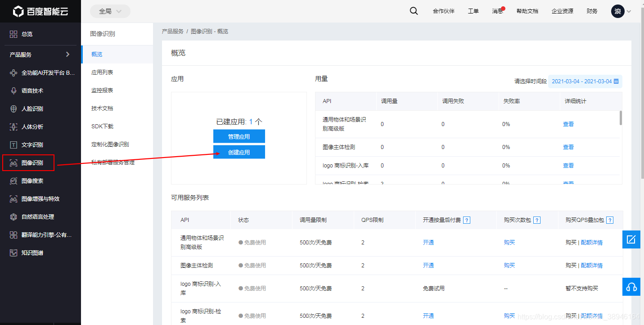The height and width of the screenshot is (325, 644).
Task: Open 财务 in top navigation
Action: point(592,11)
